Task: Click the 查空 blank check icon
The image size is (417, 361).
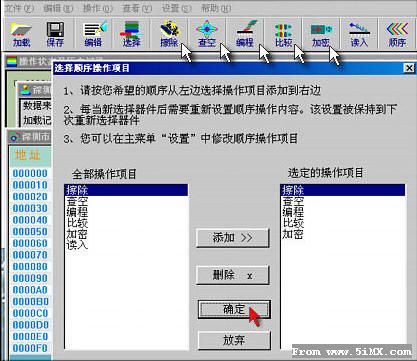Action: coord(207,34)
